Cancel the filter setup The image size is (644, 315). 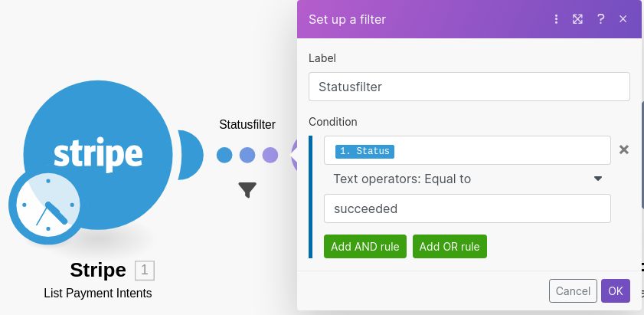[573, 291]
